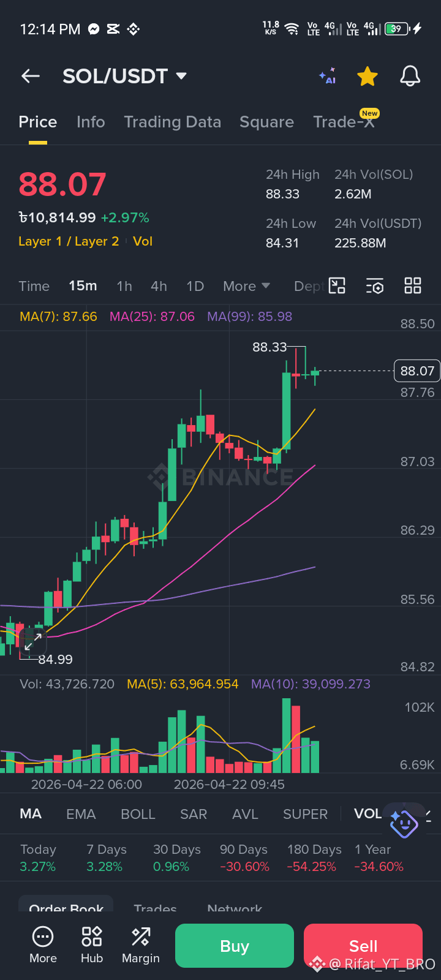
Task: Open the Network tab
Action: point(235,908)
